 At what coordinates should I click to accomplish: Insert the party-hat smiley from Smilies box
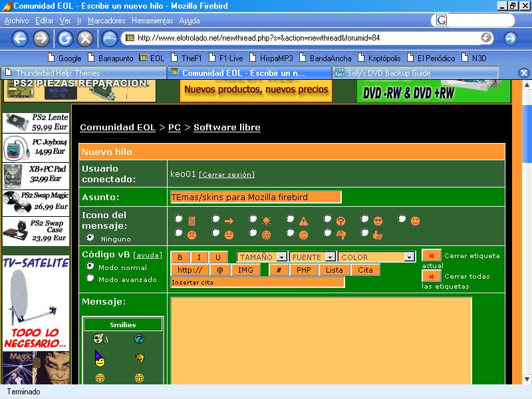click(x=100, y=358)
